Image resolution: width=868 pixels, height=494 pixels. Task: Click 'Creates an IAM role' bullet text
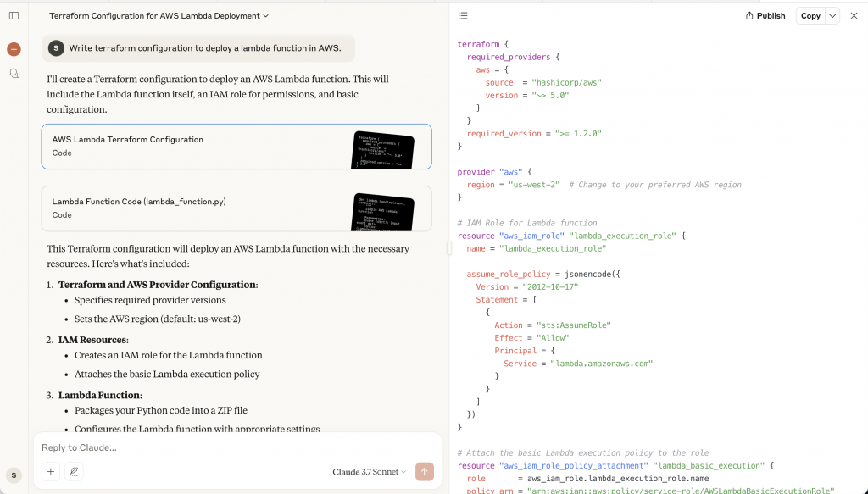coord(169,356)
